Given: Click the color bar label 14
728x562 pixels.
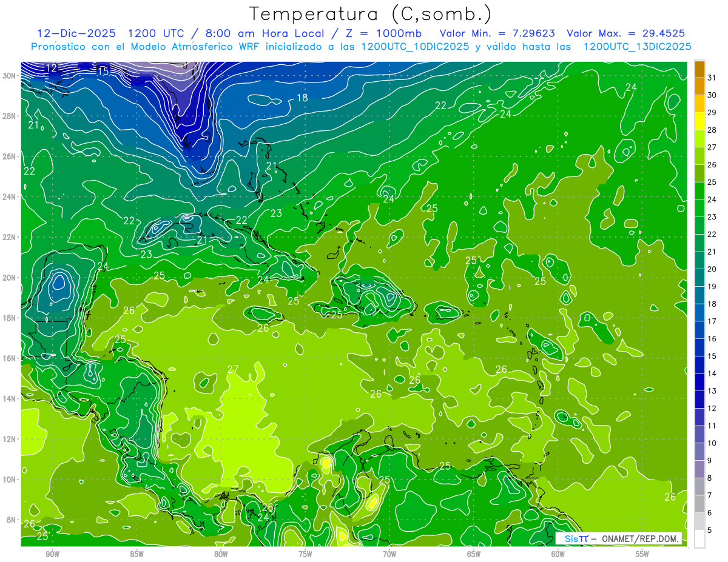Looking at the screenshot, I should [x=712, y=373].
